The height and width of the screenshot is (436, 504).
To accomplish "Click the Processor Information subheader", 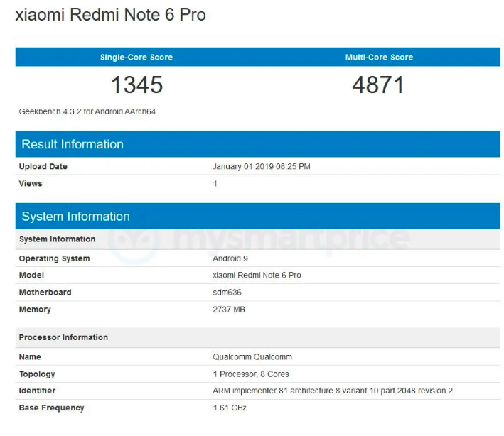I will pos(258,337).
